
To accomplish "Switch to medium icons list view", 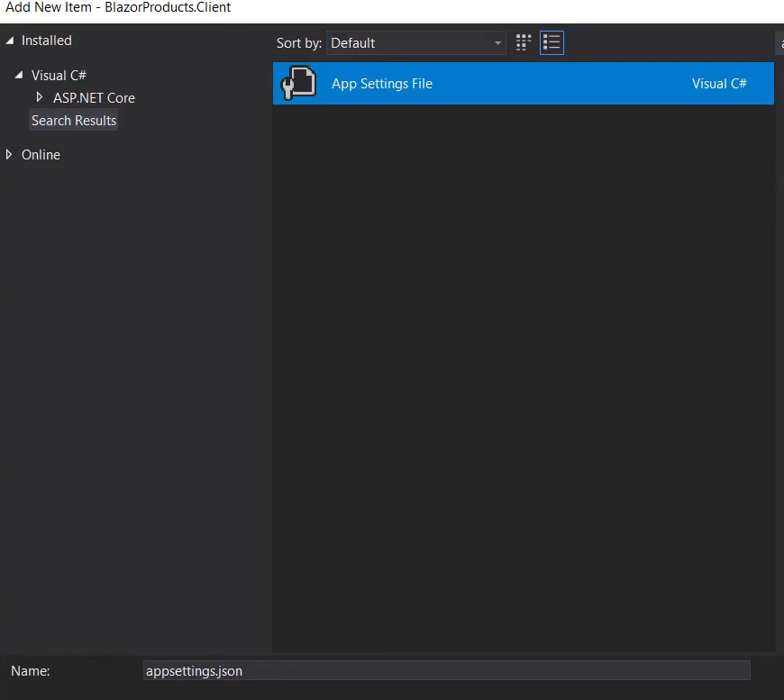I will tap(552, 43).
